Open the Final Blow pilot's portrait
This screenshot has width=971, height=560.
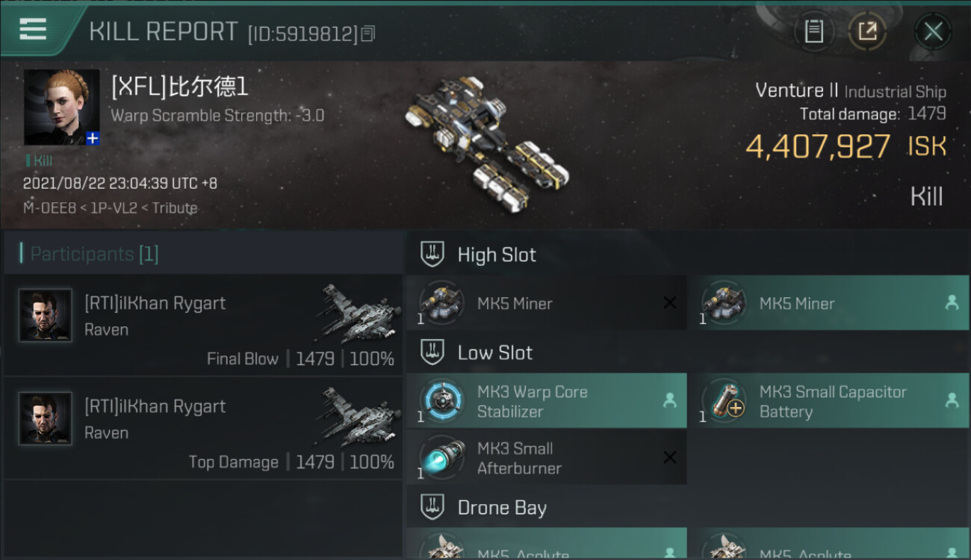pos(46,316)
